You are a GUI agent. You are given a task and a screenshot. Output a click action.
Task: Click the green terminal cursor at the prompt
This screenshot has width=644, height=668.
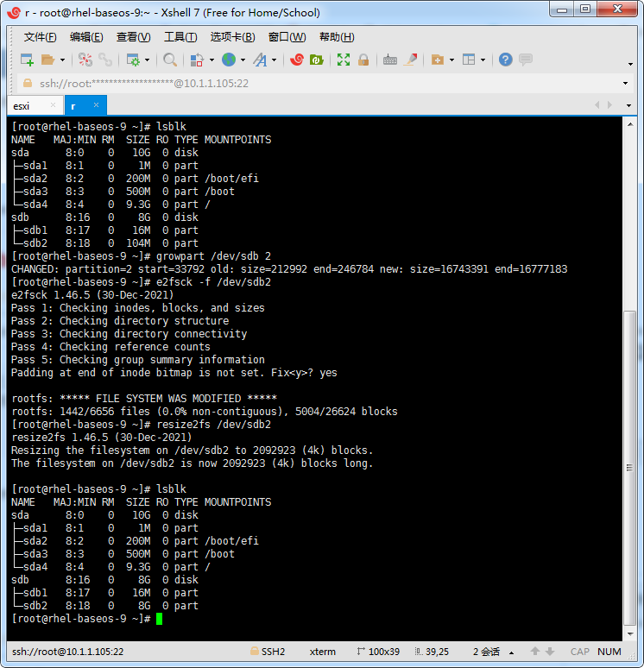160,619
